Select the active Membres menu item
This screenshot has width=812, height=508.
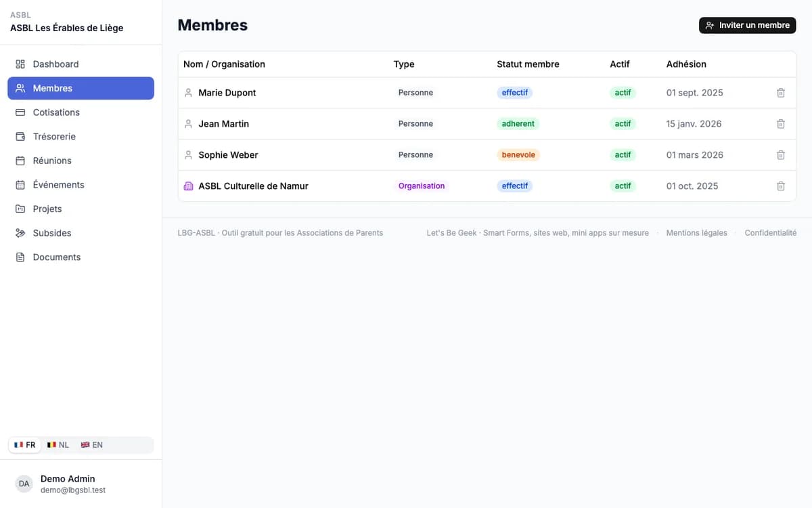pos(81,88)
